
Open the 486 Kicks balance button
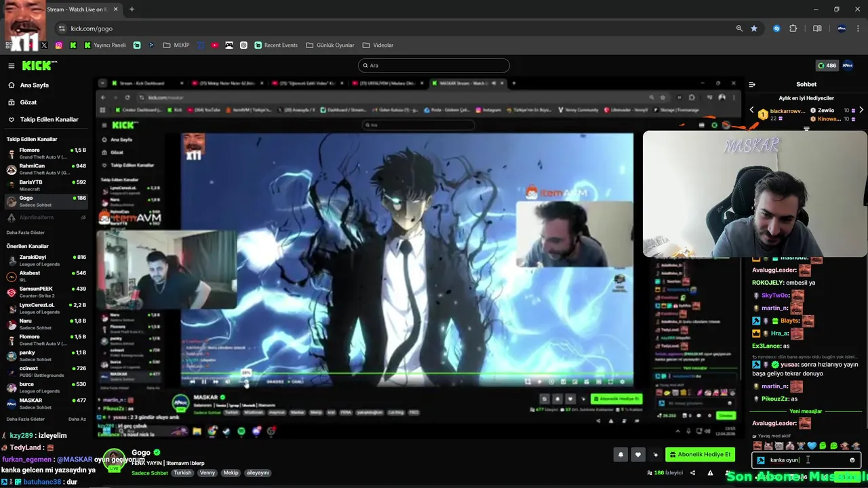tap(827, 66)
